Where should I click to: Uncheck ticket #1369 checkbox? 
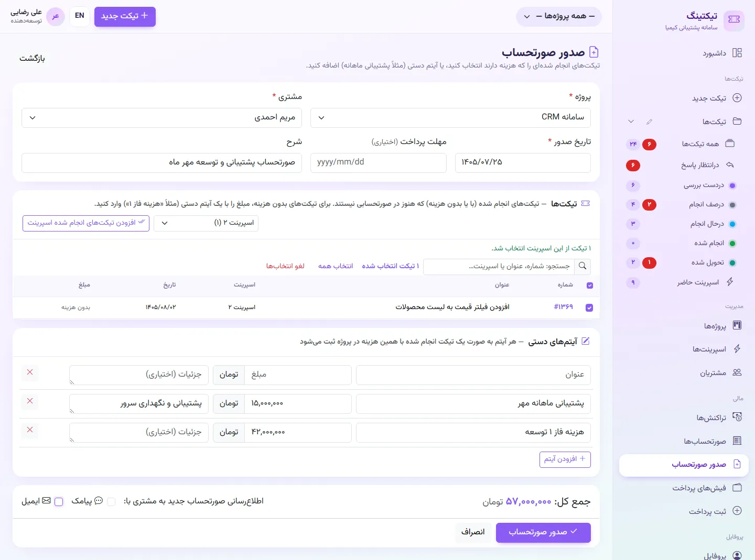coord(589,308)
